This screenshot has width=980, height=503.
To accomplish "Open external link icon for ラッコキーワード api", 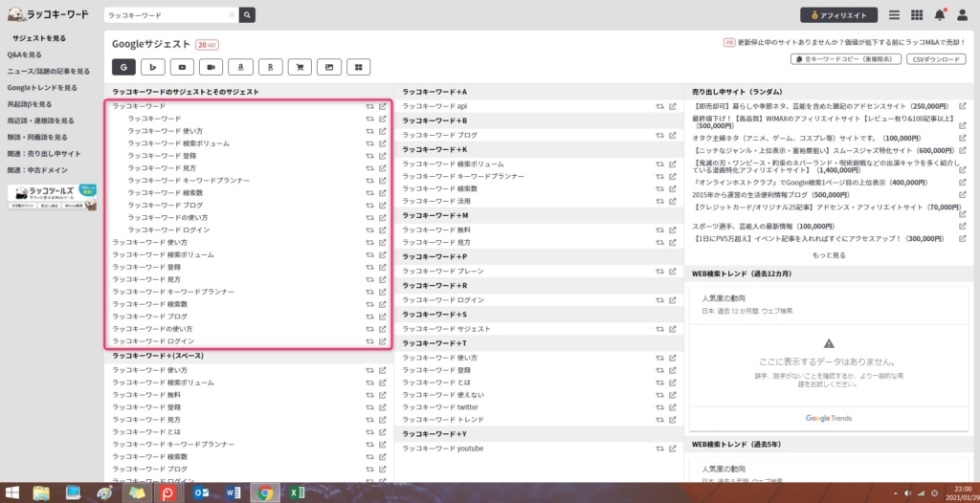I will click(x=673, y=106).
